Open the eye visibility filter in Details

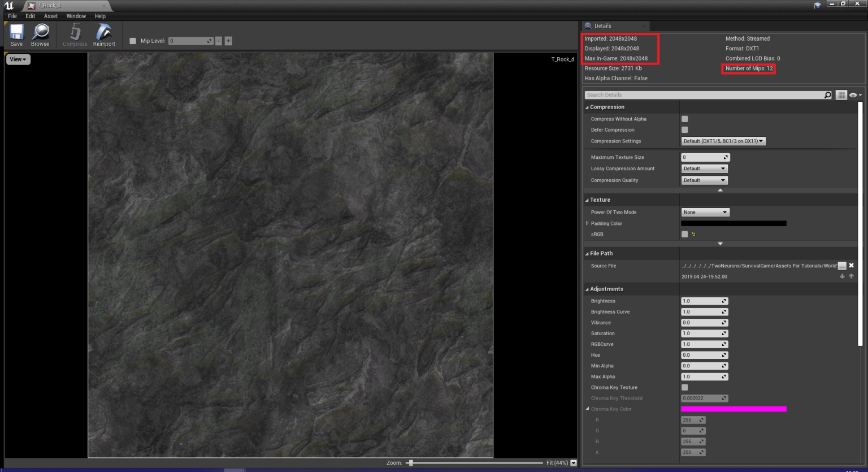pos(853,94)
